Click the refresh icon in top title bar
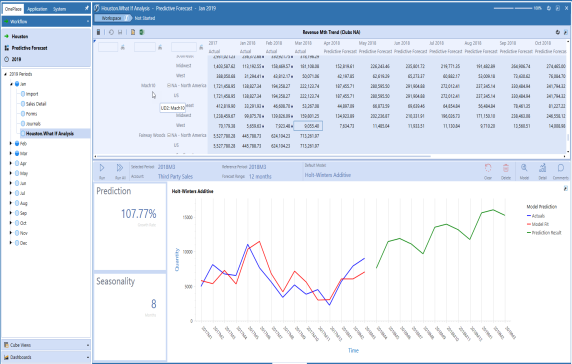This screenshot has width=572, height=364. tap(549, 8)
